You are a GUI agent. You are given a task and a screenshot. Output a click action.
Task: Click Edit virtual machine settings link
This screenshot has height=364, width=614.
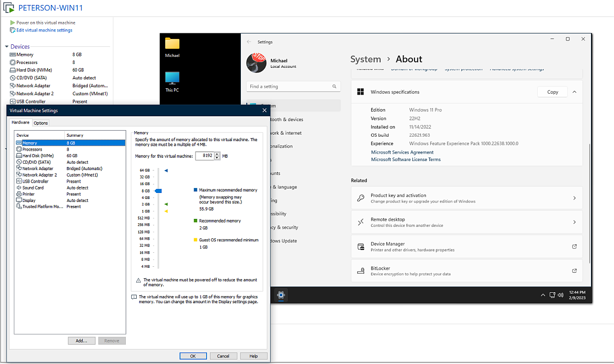click(x=44, y=30)
